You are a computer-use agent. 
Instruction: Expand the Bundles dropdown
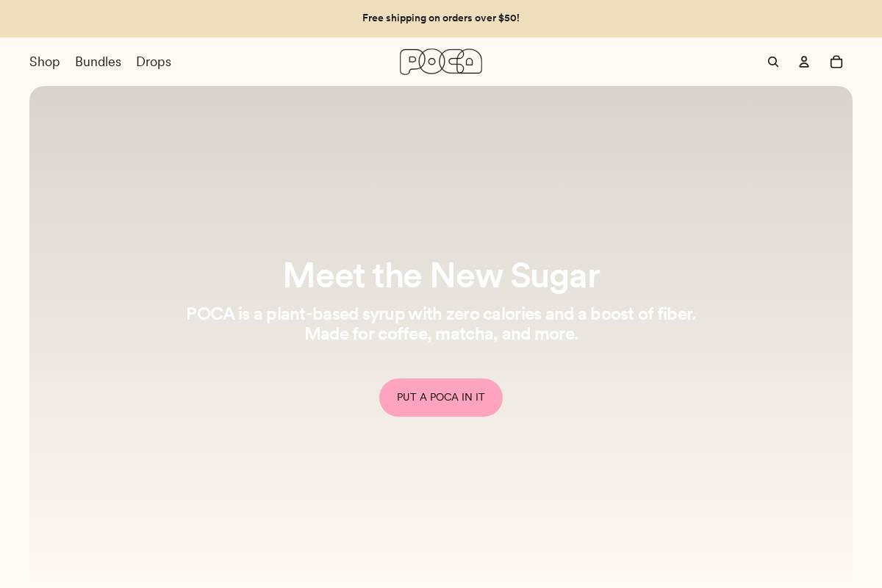click(98, 62)
